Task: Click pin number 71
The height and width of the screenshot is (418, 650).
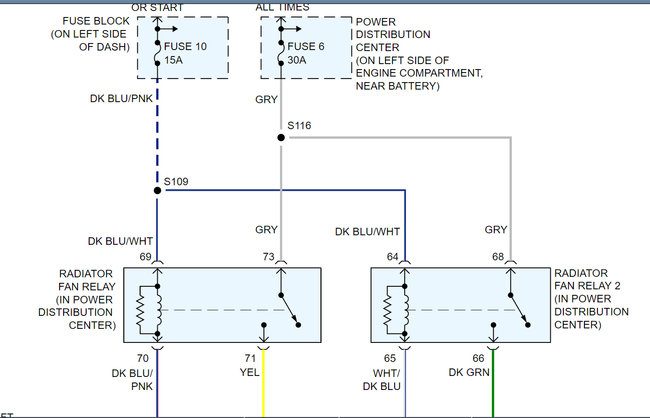Action: [x=250, y=358]
